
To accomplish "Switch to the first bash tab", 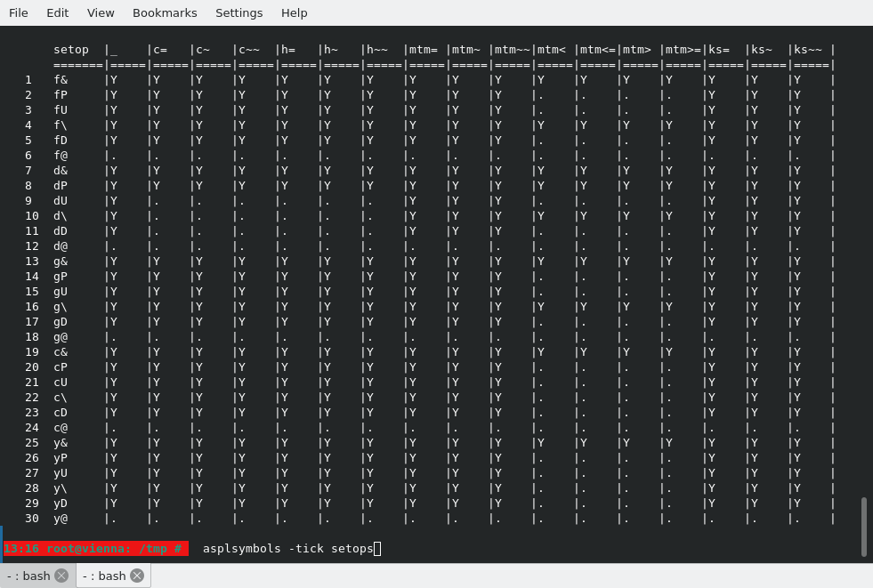I will click(28, 576).
